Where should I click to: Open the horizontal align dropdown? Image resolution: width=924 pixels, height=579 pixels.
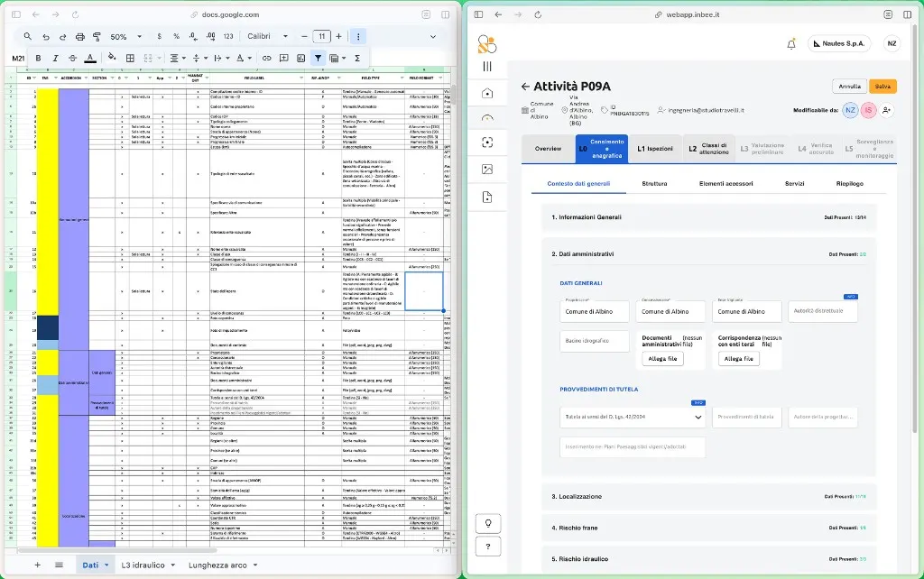178,58
